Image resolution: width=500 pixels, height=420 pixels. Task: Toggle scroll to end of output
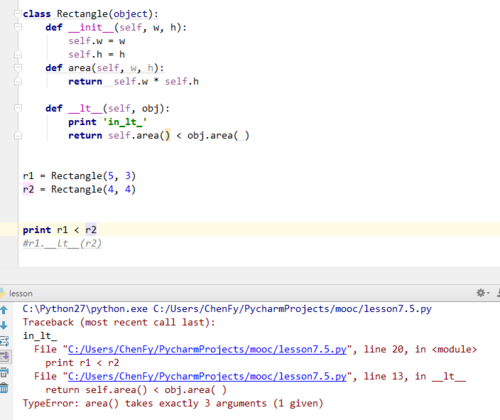[5, 357]
